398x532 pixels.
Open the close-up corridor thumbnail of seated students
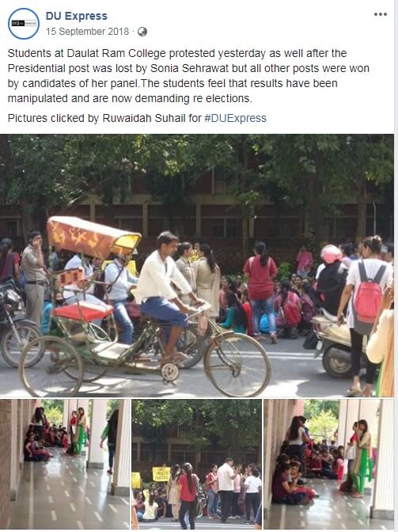pyautogui.click(x=329, y=464)
